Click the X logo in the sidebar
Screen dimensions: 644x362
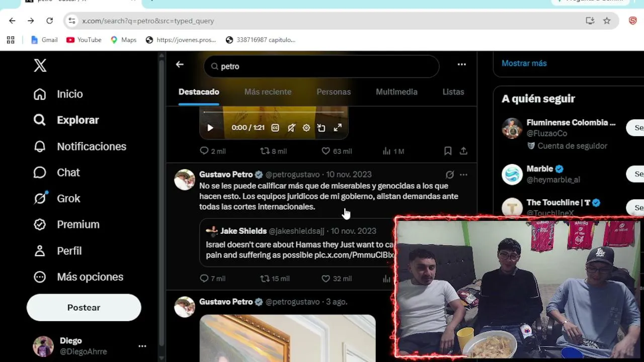[x=40, y=65]
